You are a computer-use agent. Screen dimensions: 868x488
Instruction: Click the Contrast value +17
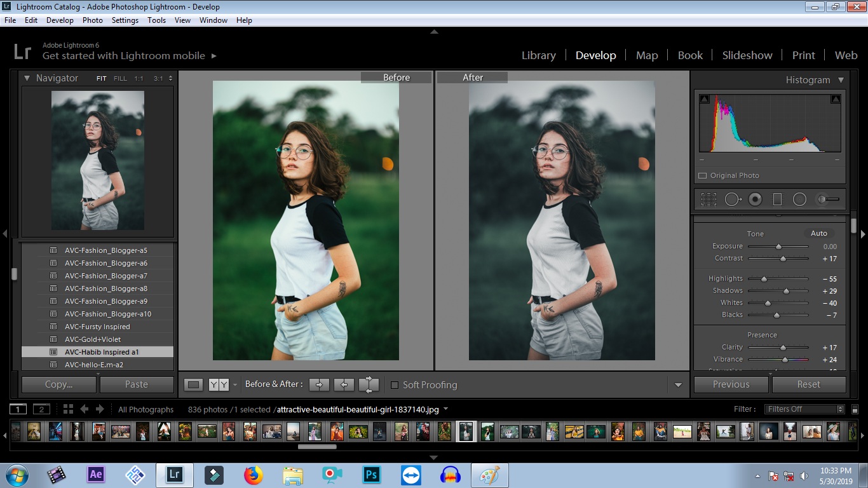coord(829,259)
